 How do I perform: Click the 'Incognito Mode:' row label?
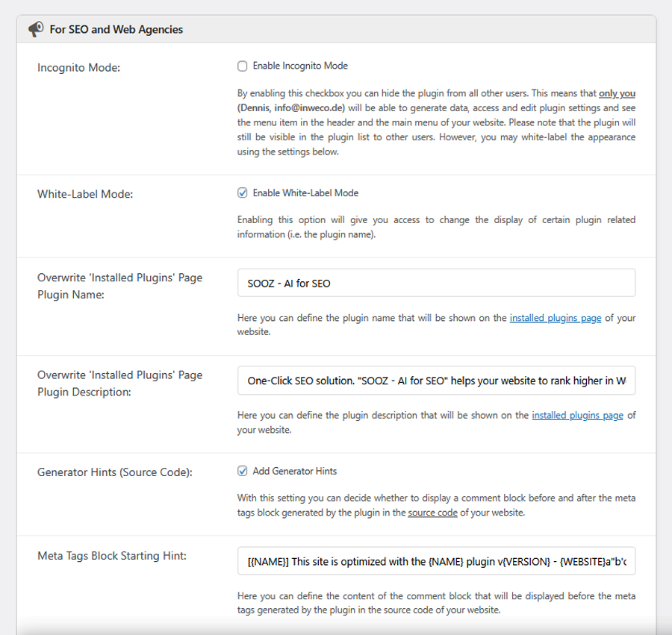pos(78,68)
